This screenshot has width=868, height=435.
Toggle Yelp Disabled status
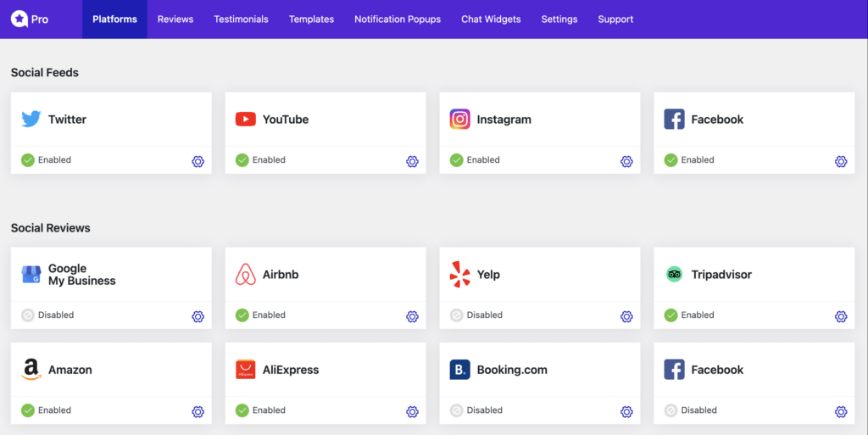coord(476,315)
